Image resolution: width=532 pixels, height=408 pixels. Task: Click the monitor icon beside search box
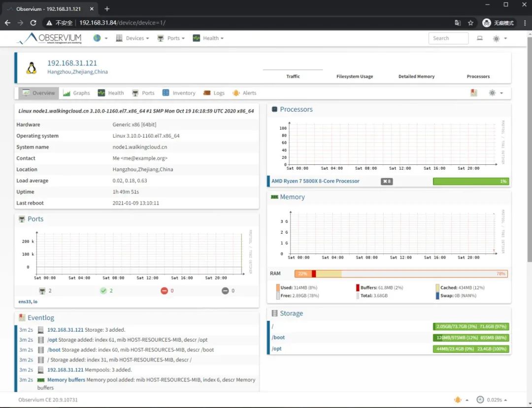pos(479,38)
